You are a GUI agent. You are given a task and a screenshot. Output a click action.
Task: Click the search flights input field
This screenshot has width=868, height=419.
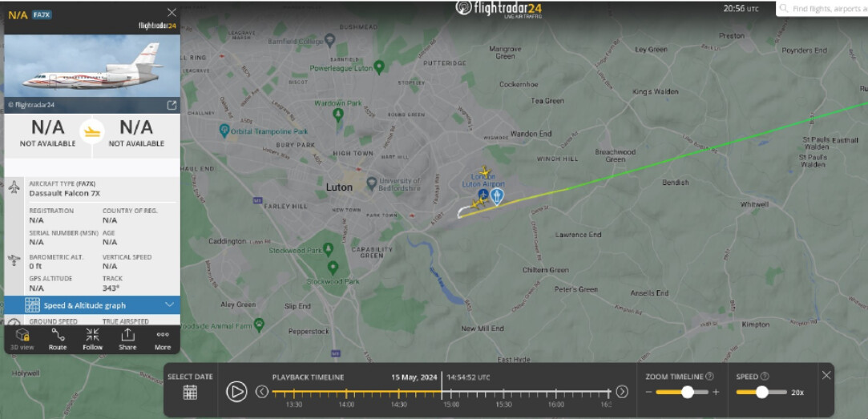(x=822, y=8)
